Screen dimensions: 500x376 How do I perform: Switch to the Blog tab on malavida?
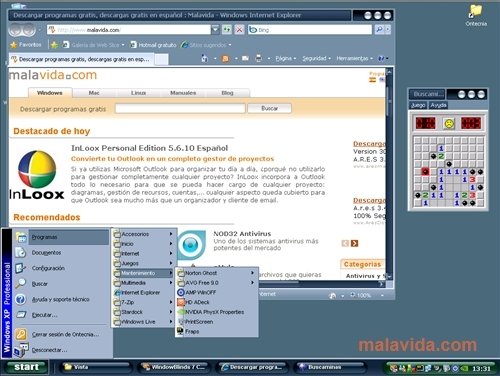(227, 93)
